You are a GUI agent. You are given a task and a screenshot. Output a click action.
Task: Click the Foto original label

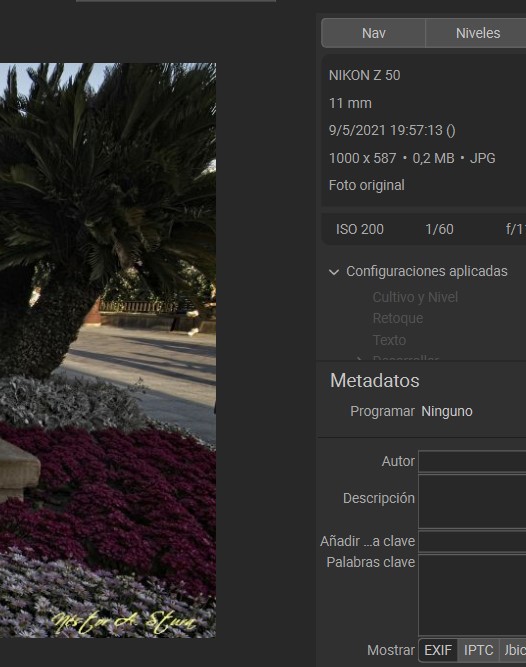(x=367, y=185)
